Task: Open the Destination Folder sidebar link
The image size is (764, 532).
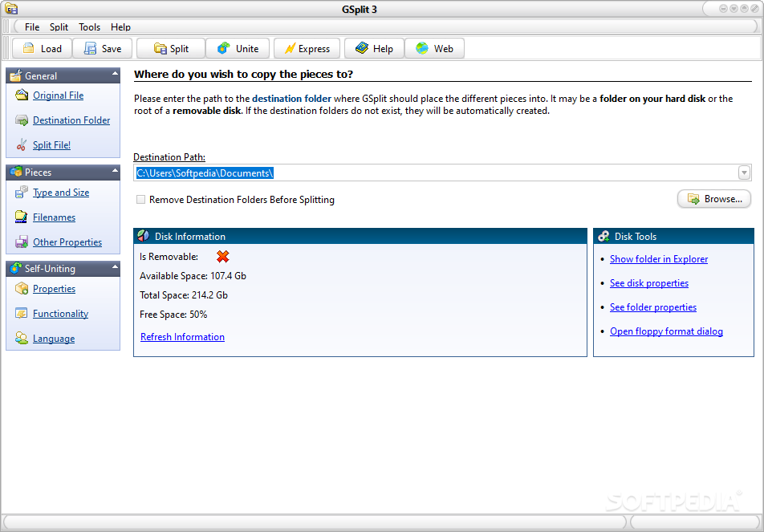Action: point(71,120)
